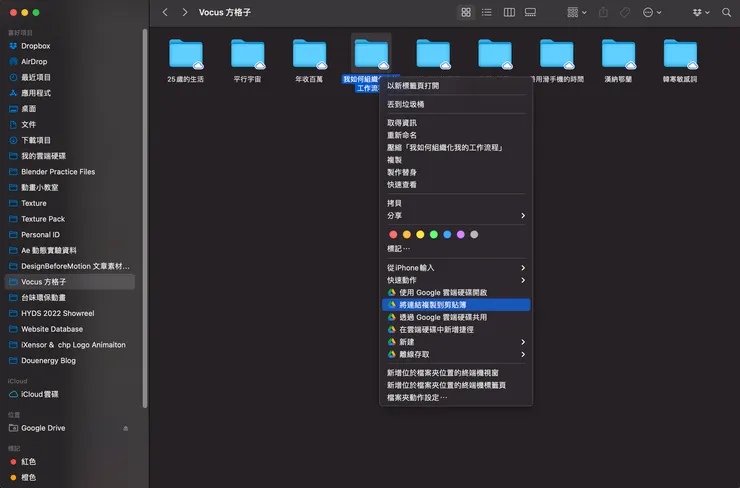This screenshot has width=740, height=488.
Task: Open AirDrop in the sidebar
Action: [x=34, y=61]
